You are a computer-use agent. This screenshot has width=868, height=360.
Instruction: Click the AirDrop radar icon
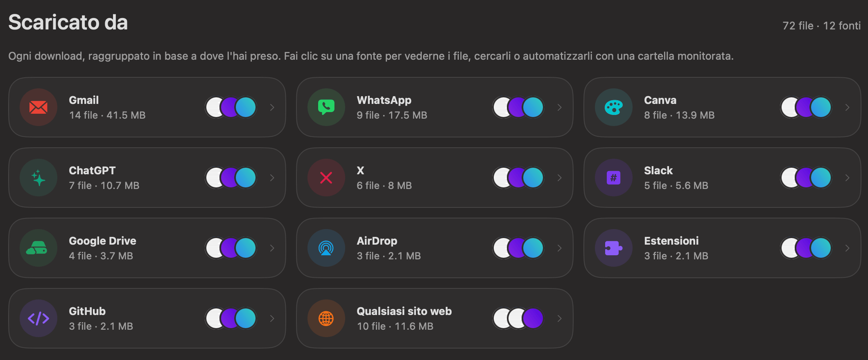(x=326, y=248)
